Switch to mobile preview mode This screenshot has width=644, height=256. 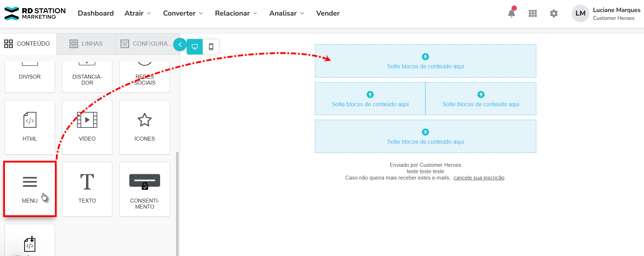211,47
